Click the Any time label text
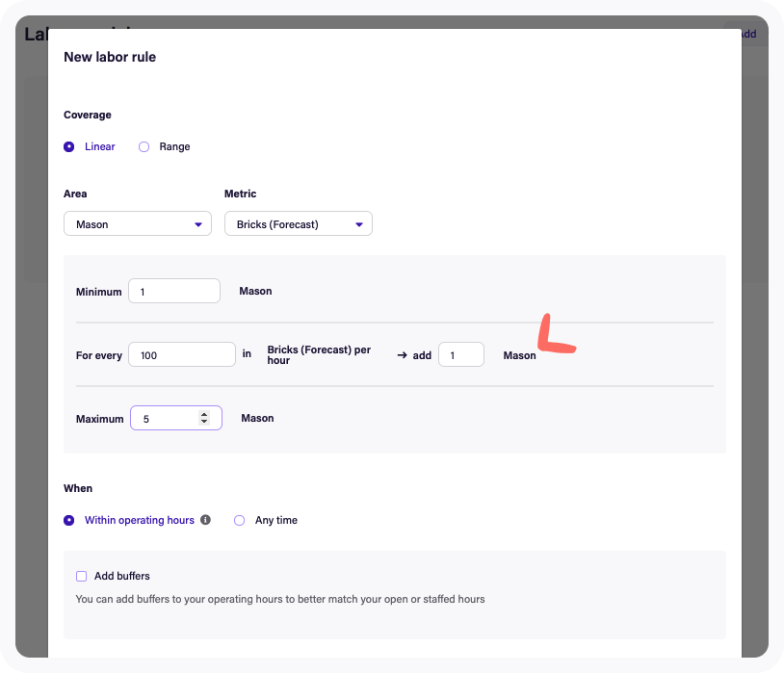 click(276, 521)
